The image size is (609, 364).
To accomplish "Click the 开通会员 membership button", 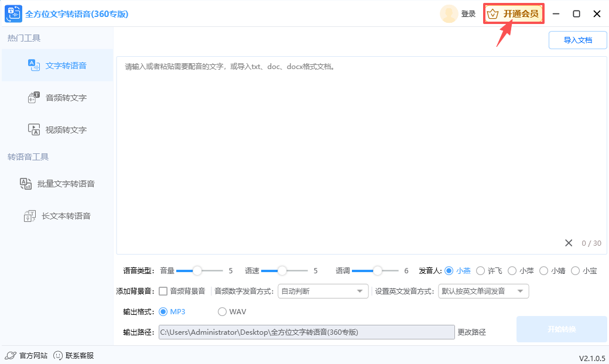I will point(514,13).
